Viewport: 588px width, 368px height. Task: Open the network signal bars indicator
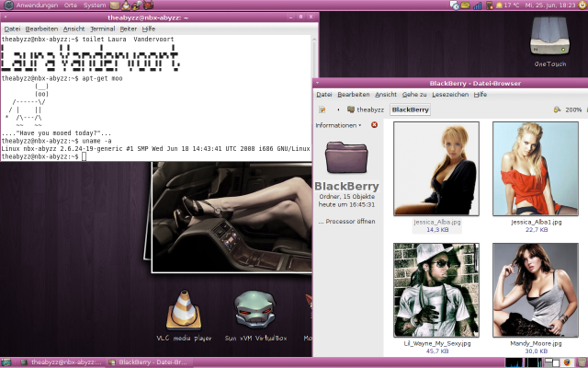pos(478,6)
